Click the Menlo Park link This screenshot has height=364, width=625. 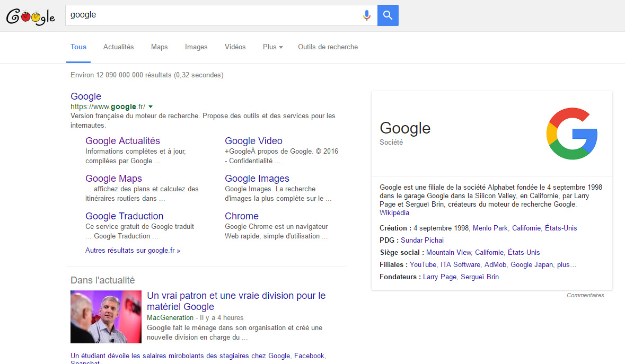(x=490, y=228)
